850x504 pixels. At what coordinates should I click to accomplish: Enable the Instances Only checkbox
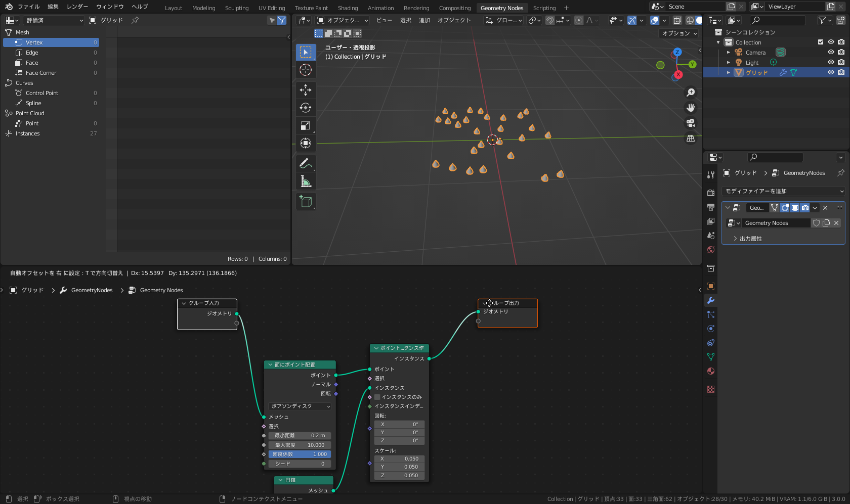tap(377, 397)
